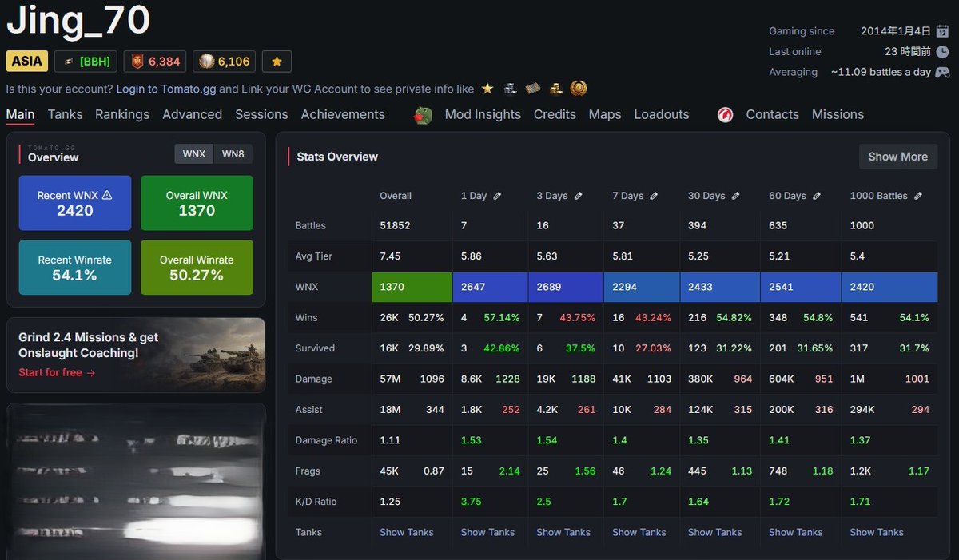Click the star favorite badge
This screenshot has height=560, width=959.
click(277, 62)
